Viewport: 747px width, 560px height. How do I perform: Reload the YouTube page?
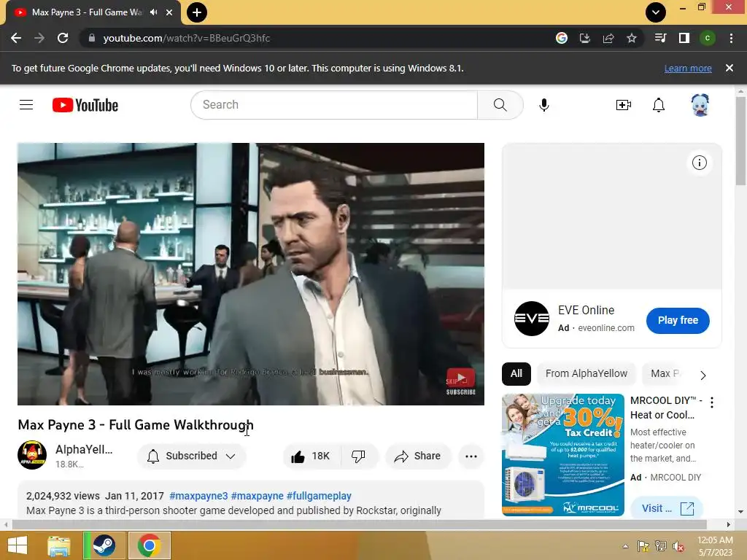(63, 38)
